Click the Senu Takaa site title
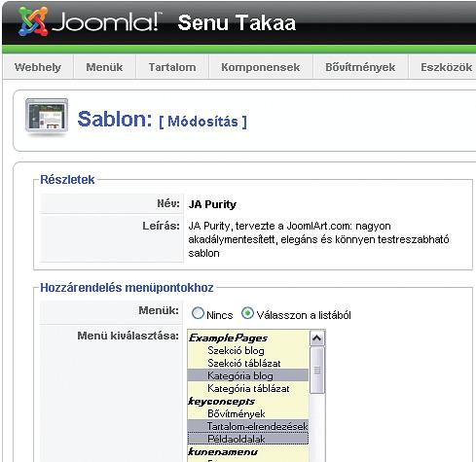Screen dimensions: 476x462 click(x=237, y=22)
